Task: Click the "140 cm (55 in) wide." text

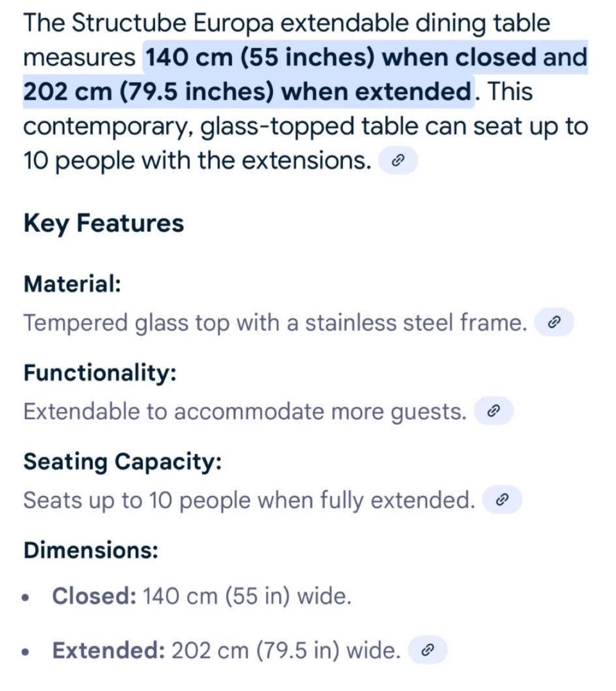Action: pyautogui.click(x=247, y=596)
